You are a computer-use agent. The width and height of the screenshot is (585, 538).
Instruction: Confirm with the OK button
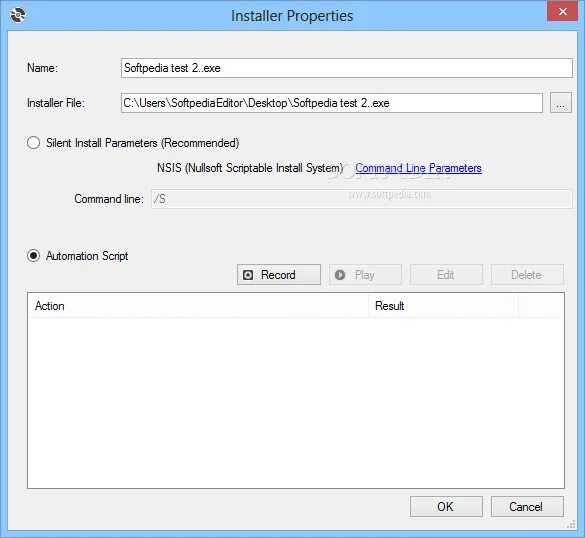(x=446, y=507)
